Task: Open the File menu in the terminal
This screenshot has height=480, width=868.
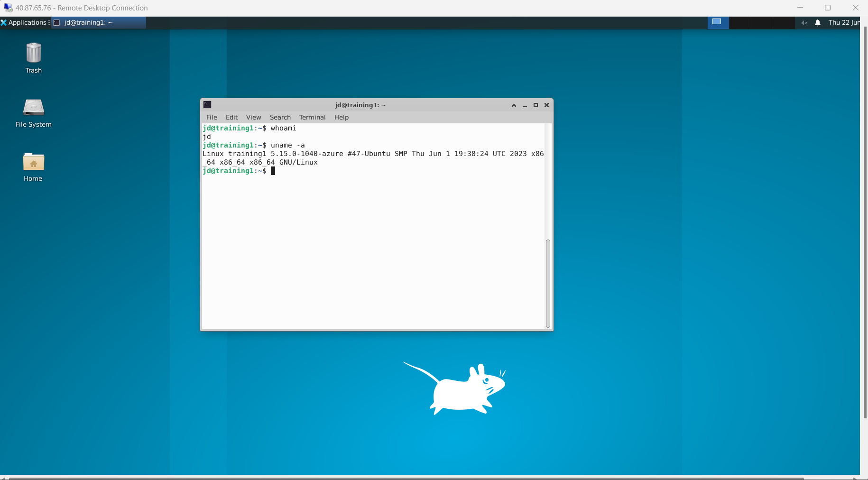Action: [211, 117]
